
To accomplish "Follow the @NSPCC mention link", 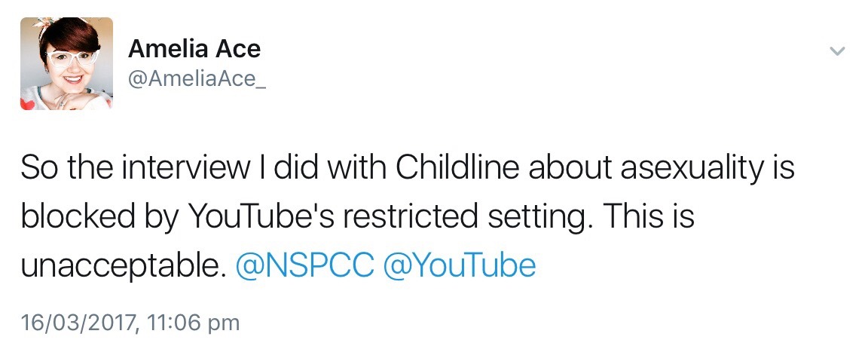I will pos(304,265).
